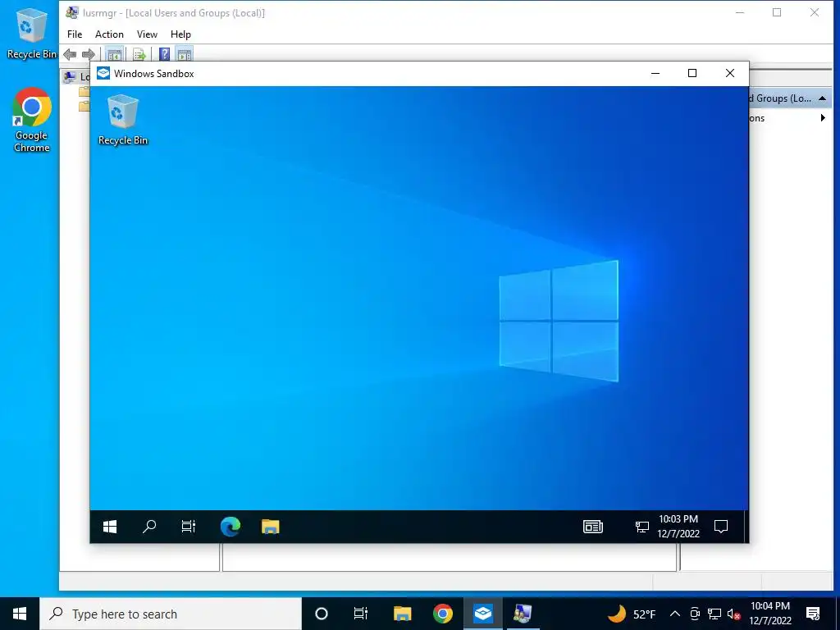Click Sandbox taskbar search magnifier
This screenshot has height=630, width=840.
pos(149,527)
